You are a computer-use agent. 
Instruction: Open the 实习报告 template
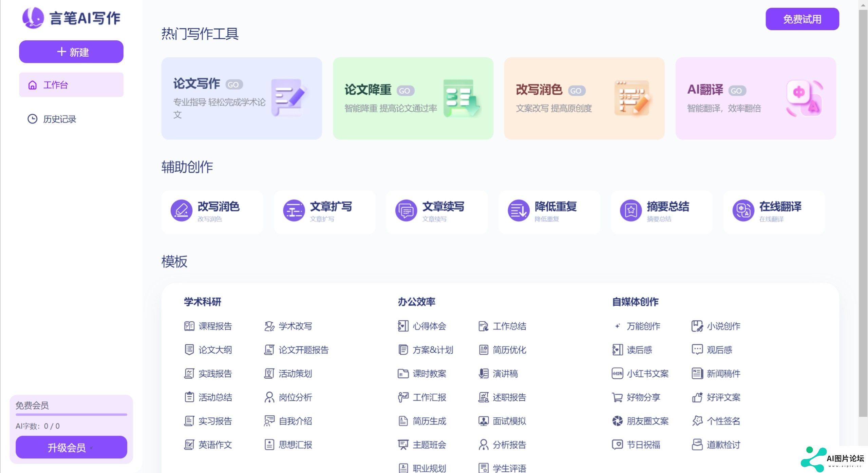(208, 421)
